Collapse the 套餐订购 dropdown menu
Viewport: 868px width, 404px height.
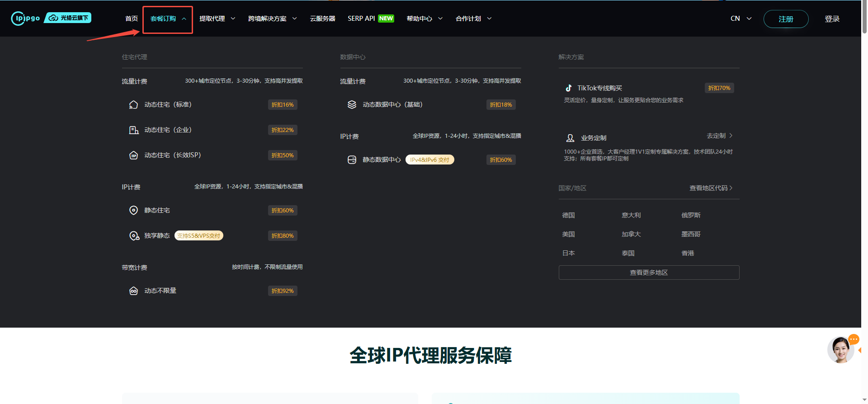[168, 19]
